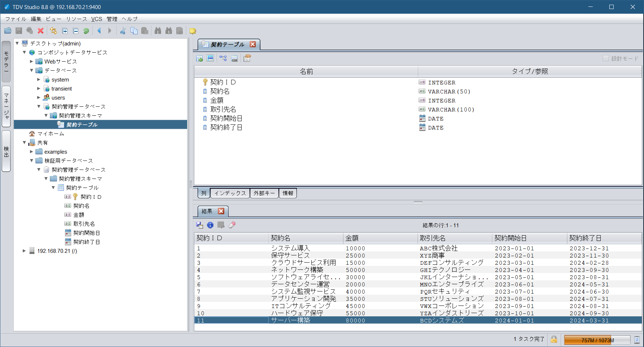The width and height of the screenshot is (644, 347).
Task: Open the ファイル menu
Action: (x=16, y=19)
